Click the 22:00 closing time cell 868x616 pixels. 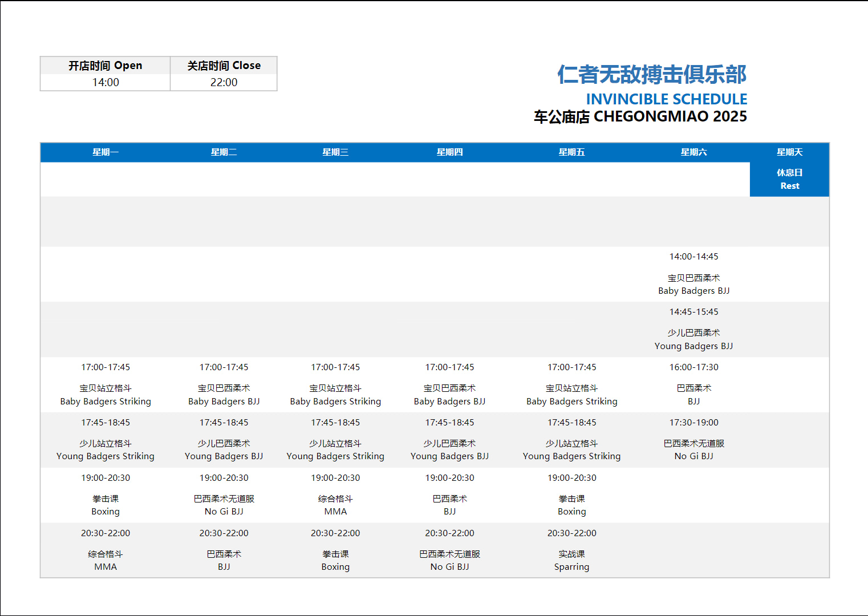point(224,82)
